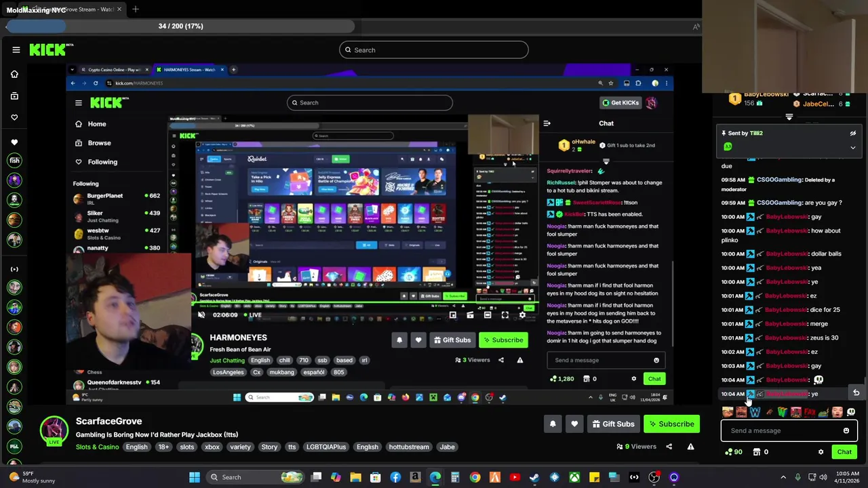Image resolution: width=868 pixels, height=488 pixels.
Task: Open the weather widget showing 59°F
Action: 33,477
